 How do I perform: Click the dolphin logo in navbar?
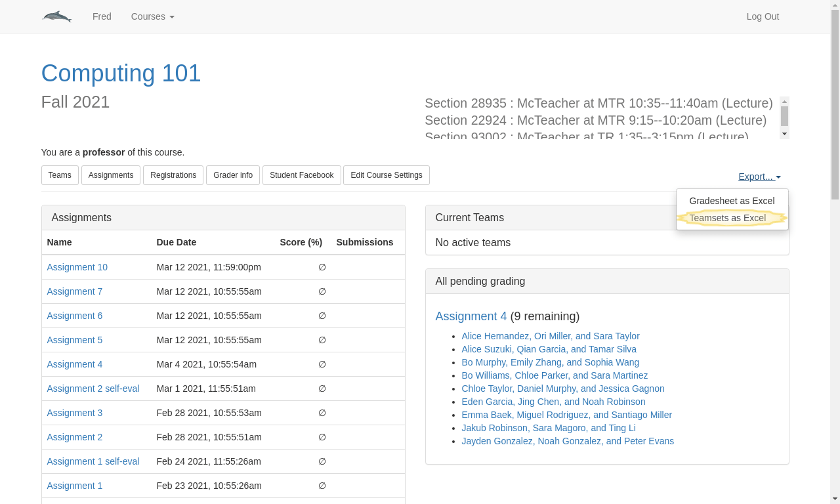57,16
